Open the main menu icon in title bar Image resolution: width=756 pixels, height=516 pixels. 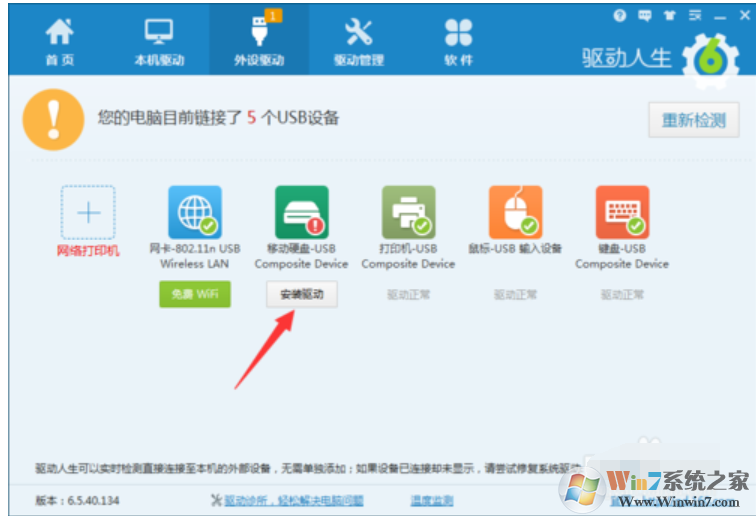point(695,16)
